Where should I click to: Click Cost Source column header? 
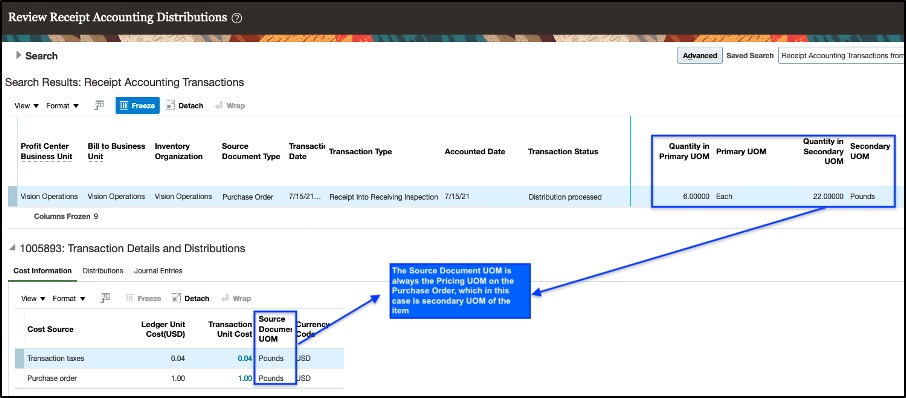(50, 329)
